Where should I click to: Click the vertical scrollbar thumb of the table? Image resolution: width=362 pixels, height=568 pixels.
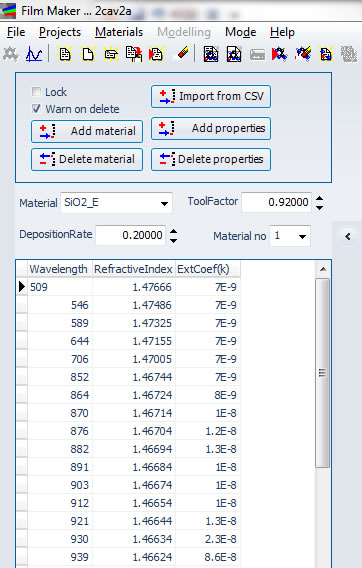(x=322, y=373)
